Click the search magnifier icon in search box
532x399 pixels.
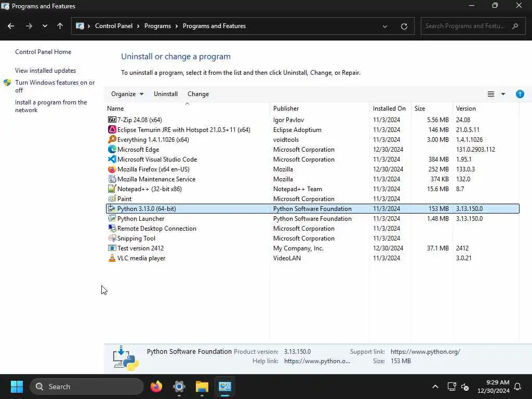coord(515,26)
